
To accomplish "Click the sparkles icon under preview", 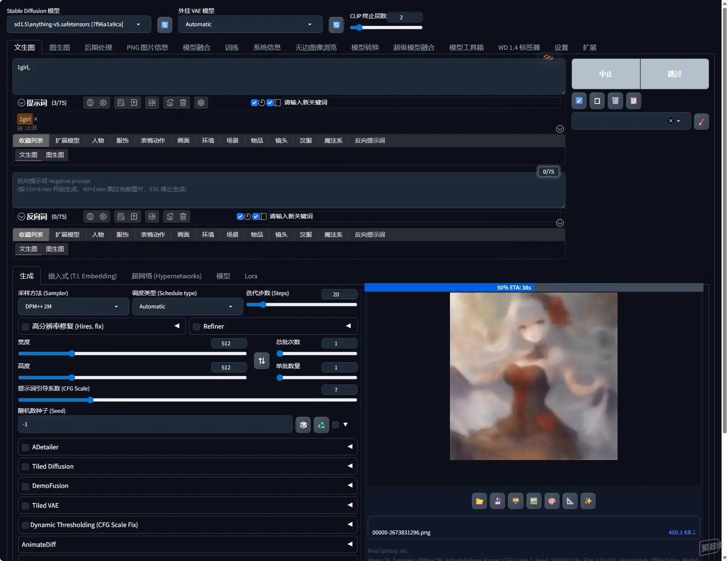I will point(588,501).
